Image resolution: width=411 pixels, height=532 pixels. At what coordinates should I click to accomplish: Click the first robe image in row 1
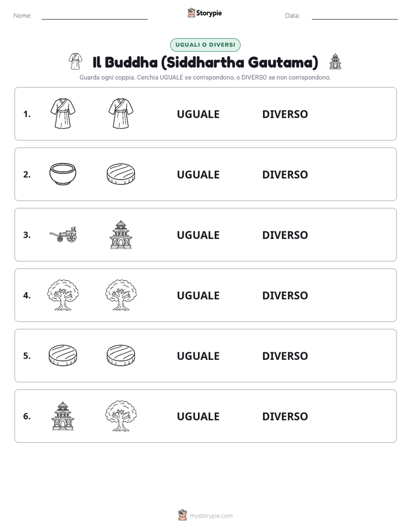(x=63, y=113)
